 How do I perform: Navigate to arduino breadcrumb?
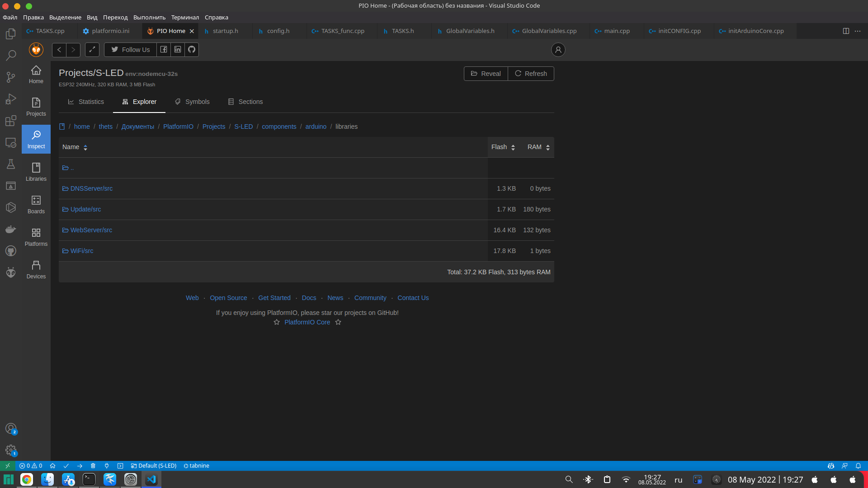[316, 127]
